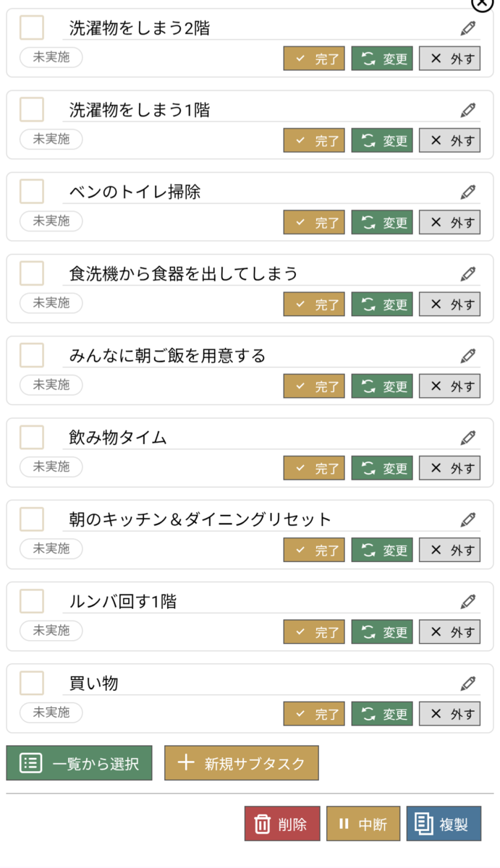Duplicate task using 複製 button
The image size is (500, 868).
point(444,824)
